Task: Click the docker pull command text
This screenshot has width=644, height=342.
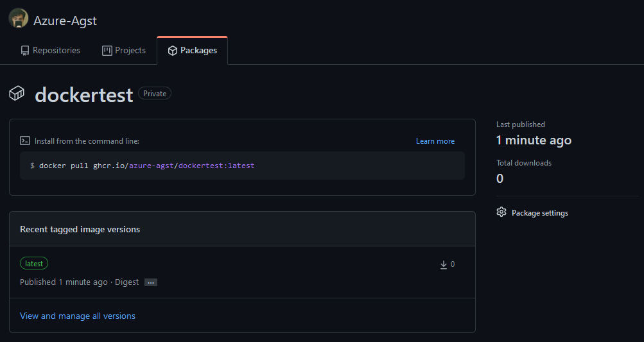Action: [x=142, y=166]
